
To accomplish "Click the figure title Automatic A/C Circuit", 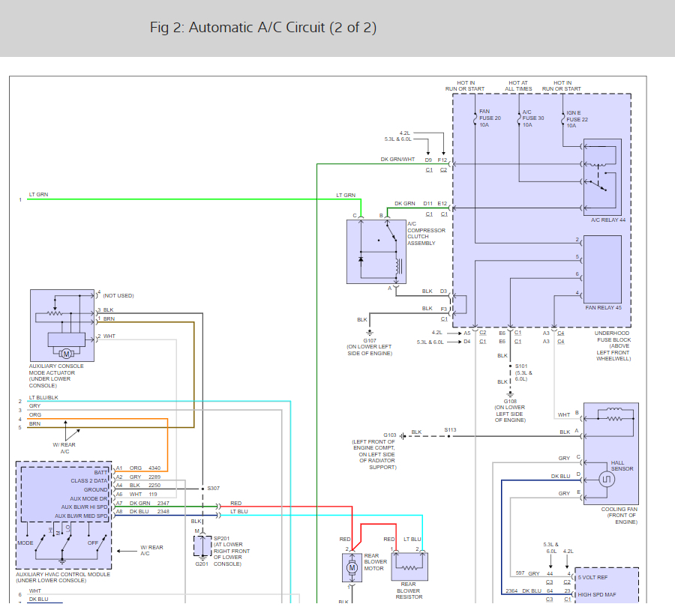I will click(x=263, y=28).
